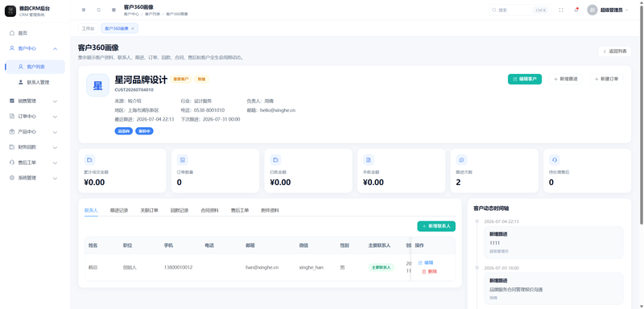Toggle fullscreen mode icon
This screenshot has height=309, width=644.
(x=561, y=10)
